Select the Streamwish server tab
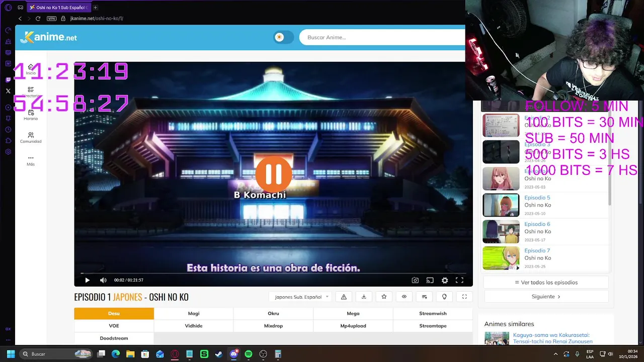The width and height of the screenshot is (644, 362). tap(433, 313)
